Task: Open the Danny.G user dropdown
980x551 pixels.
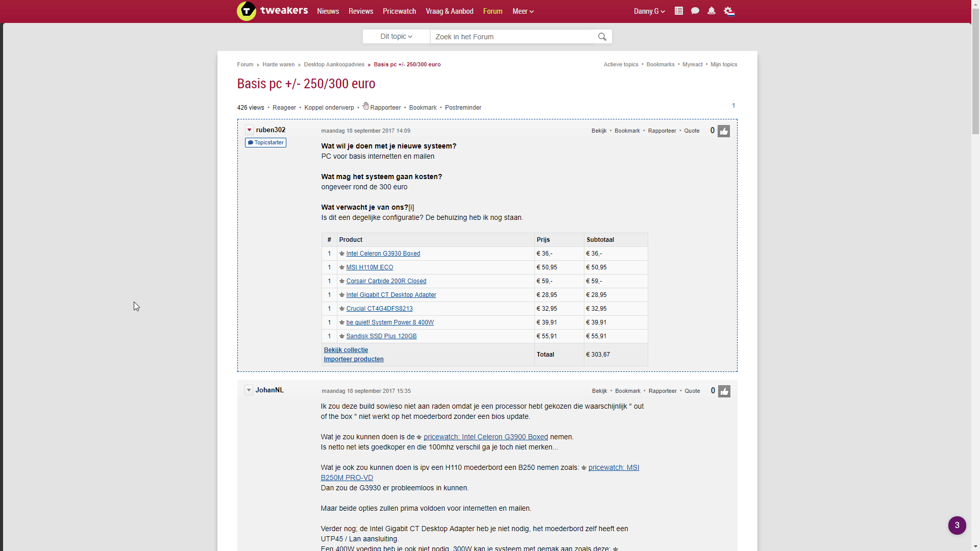Action: point(649,11)
